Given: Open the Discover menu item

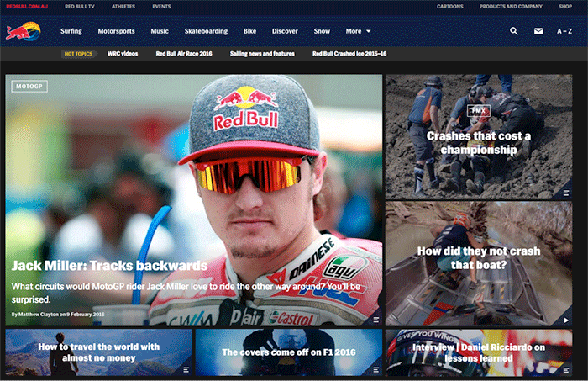Looking at the screenshot, I should [x=285, y=31].
